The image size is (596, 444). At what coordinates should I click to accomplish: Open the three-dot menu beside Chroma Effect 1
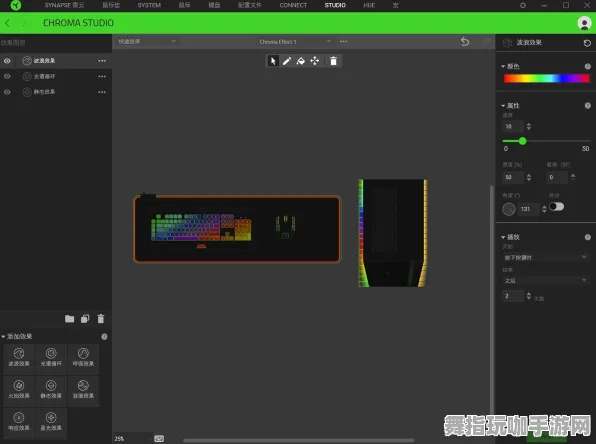click(x=344, y=41)
